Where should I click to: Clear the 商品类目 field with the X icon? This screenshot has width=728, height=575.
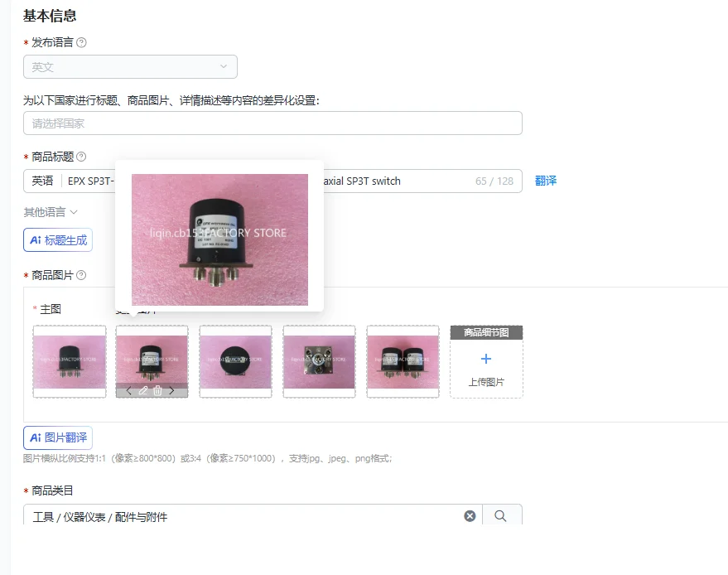pyautogui.click(x=470, y=516)
